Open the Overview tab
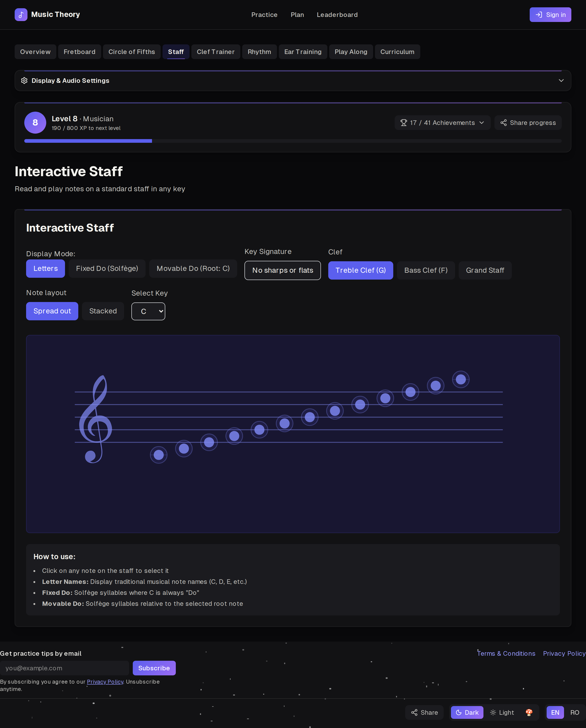The image size is (586, 728). pyautogui.click(x=35, y=52)
